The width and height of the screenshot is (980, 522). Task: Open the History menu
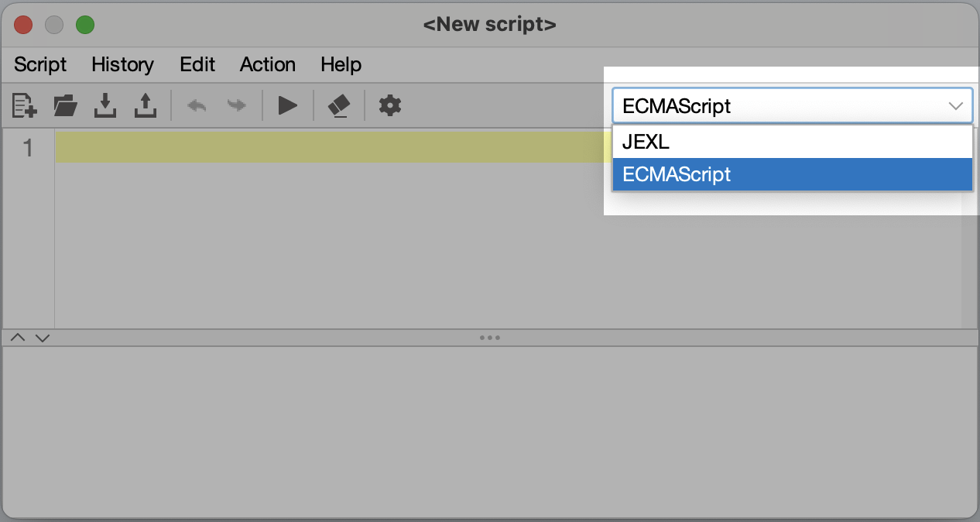[x=122, y=65]
